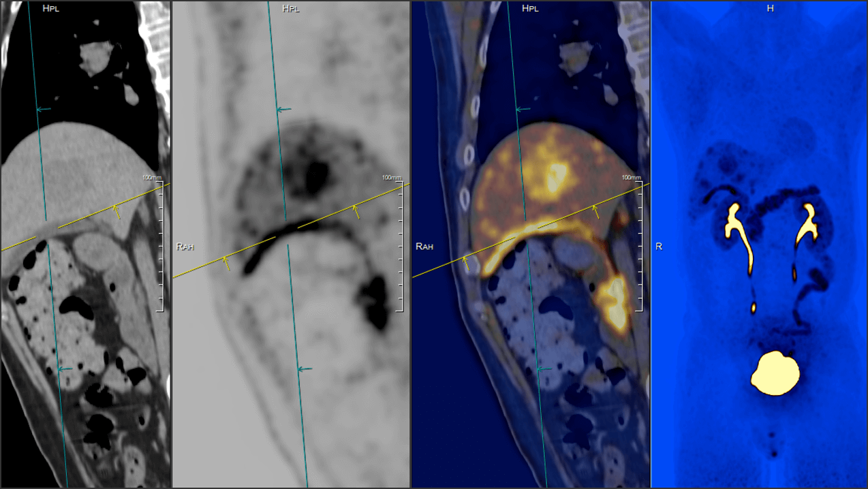Click the R orientation marker on the blue coronal view
The width and height of the screenshot is (868, 489).
pyautogui.click(x=657, y=247)
